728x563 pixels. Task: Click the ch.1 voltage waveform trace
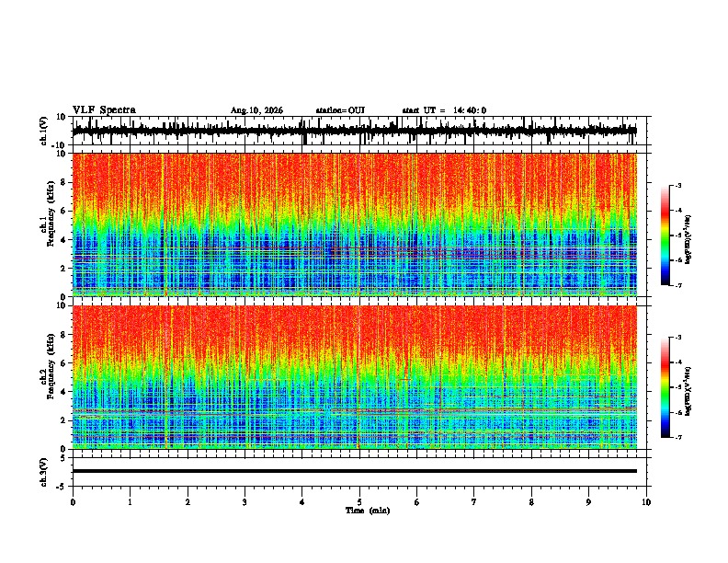(x=354, y=131)
